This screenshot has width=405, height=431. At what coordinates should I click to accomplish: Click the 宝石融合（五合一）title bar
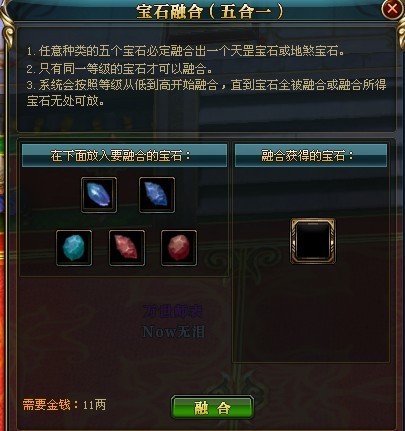coord(210,12)
